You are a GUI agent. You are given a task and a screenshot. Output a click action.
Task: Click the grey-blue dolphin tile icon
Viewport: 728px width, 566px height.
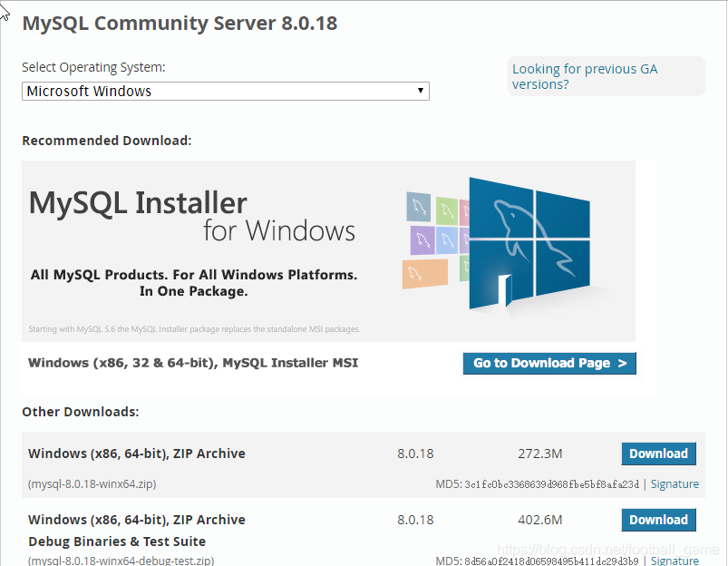click(418, 207)
